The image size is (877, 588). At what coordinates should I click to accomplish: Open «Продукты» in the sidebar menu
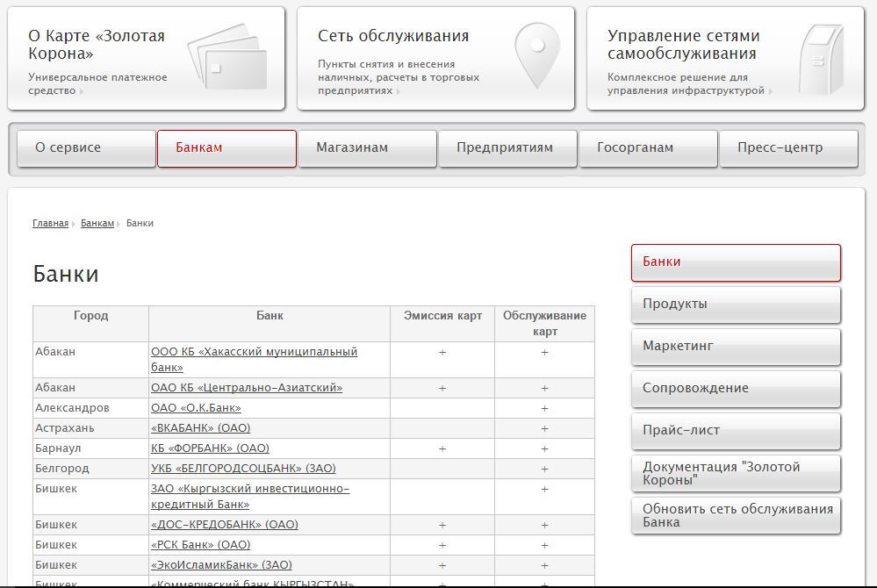[x=736, y=305]
